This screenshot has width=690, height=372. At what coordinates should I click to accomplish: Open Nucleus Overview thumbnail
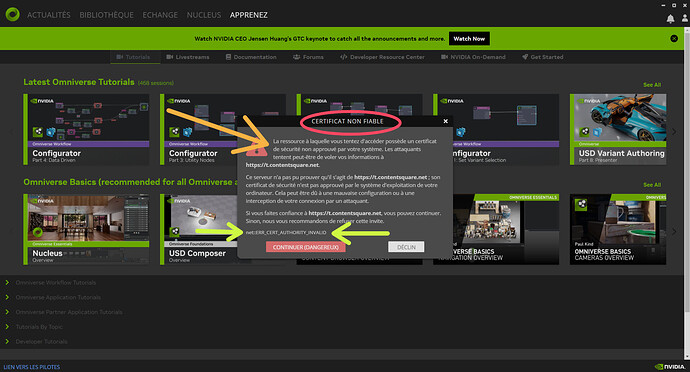point(86,229)
